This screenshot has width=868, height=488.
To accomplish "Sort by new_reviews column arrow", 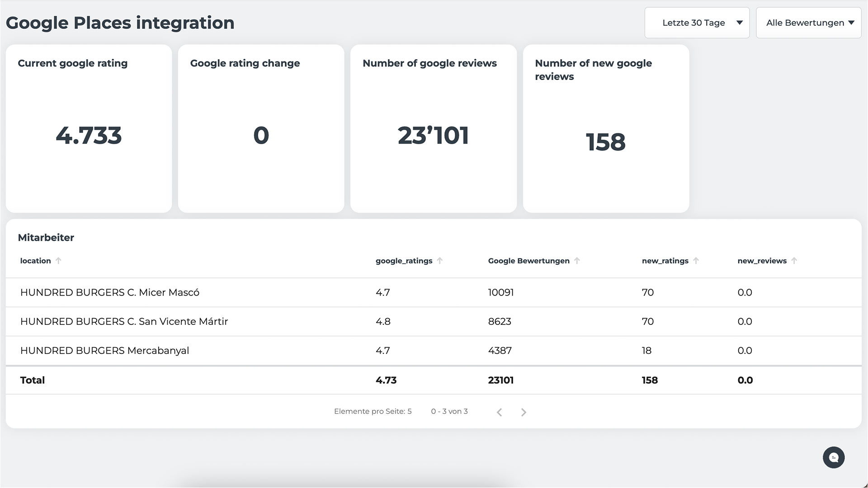I will point(794,261).
